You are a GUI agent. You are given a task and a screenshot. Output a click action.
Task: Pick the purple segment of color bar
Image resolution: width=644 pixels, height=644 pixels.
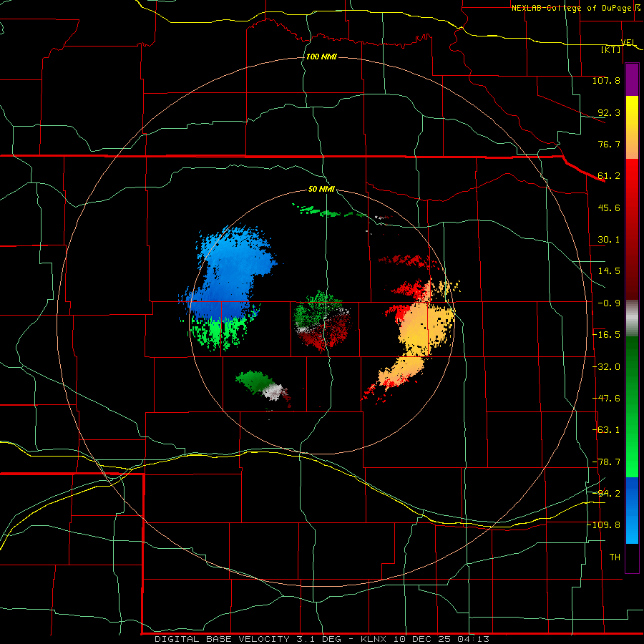click(x=632, y=79)
